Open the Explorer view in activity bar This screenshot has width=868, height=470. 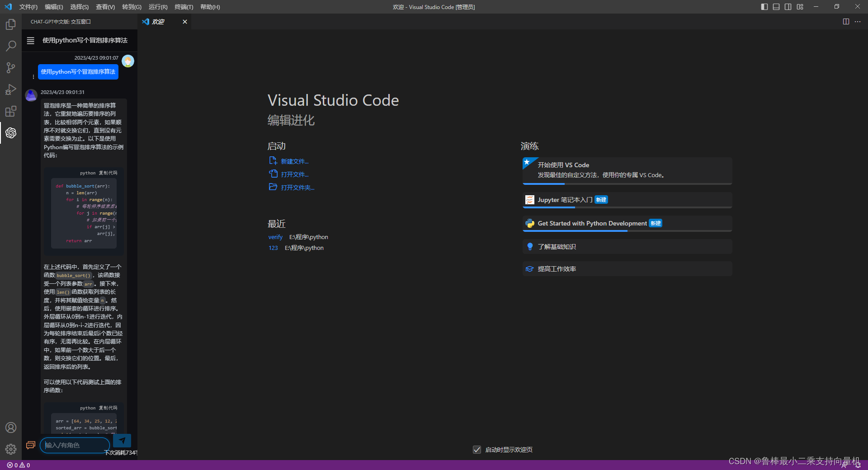pos(11,24)
